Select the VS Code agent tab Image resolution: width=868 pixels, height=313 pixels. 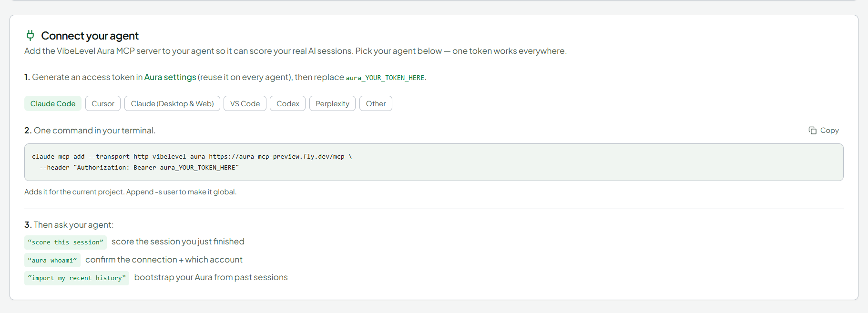pyautogui.click(x=245, y=103)
